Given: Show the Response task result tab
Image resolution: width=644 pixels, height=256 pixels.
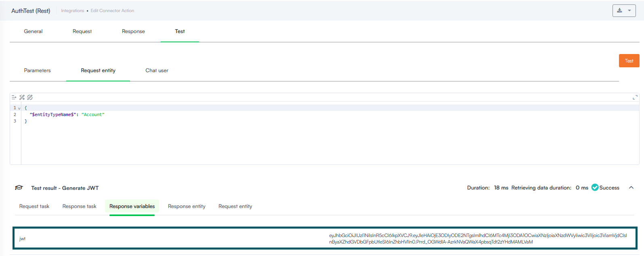Looking at the screenshot, I should tap(79, 206).
